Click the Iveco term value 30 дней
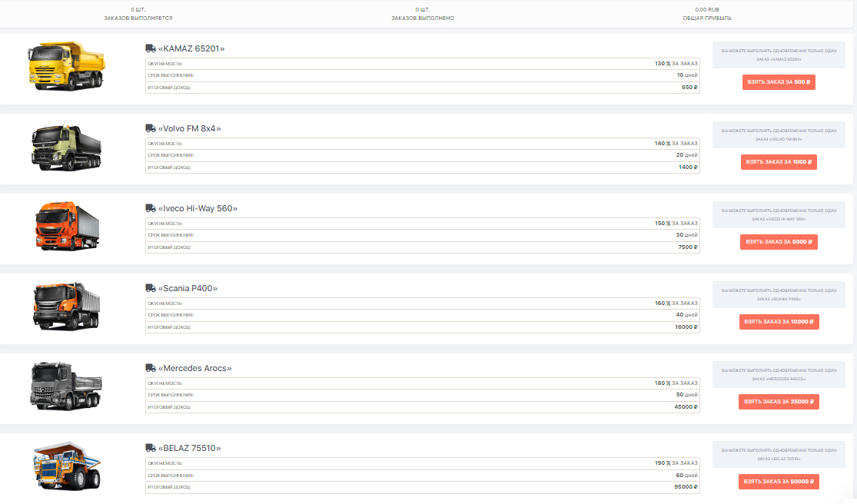 coord(687,235)
